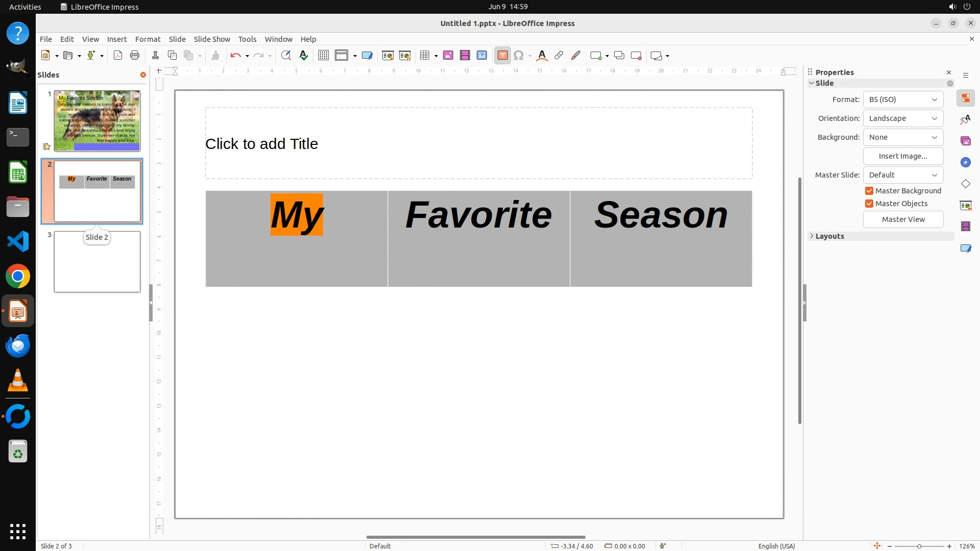Open the Slide Show menu
The height and width of the screenshot is (551, 980).
click(x=212, y=39)
